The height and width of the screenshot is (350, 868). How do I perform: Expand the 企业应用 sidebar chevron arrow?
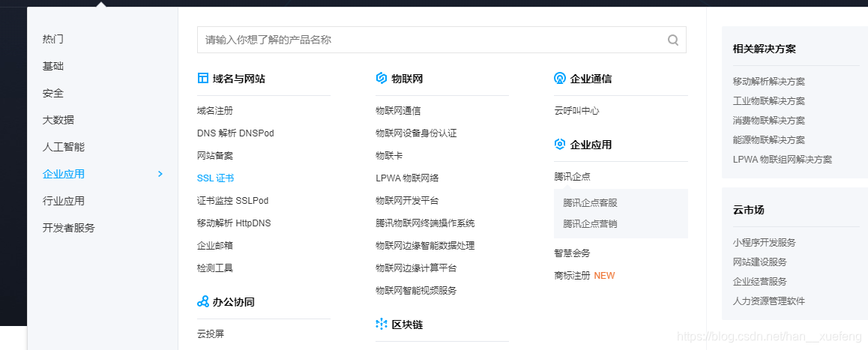(x=160, y=174)
